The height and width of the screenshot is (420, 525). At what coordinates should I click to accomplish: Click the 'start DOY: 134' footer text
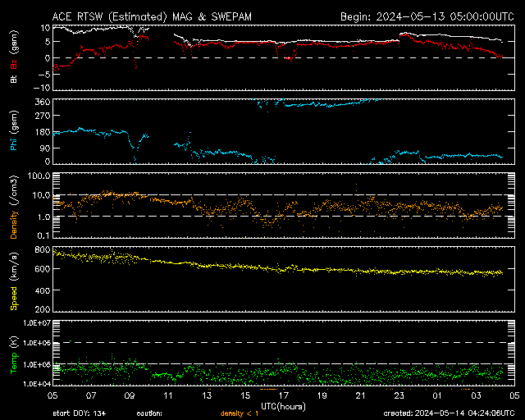click(x=80, y=413)
